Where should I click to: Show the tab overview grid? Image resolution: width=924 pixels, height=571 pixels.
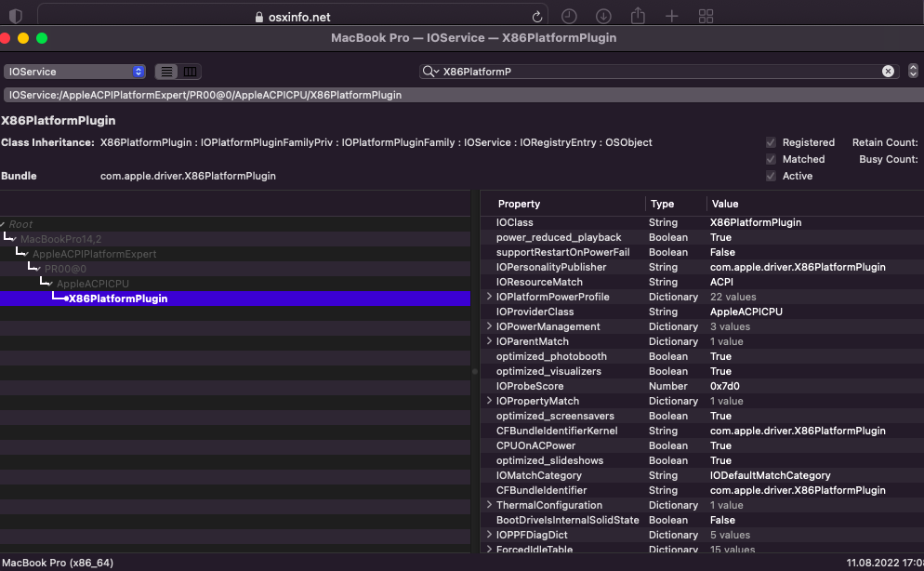coord(706,16)
